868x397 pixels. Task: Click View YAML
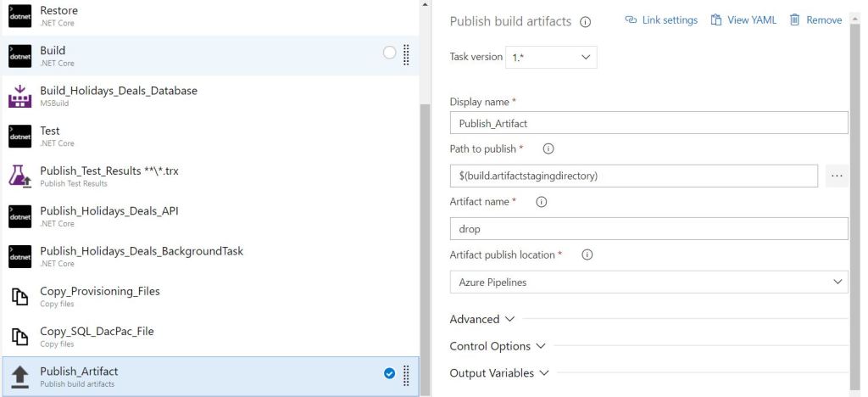pyautogui.click(x=743, y=20)
